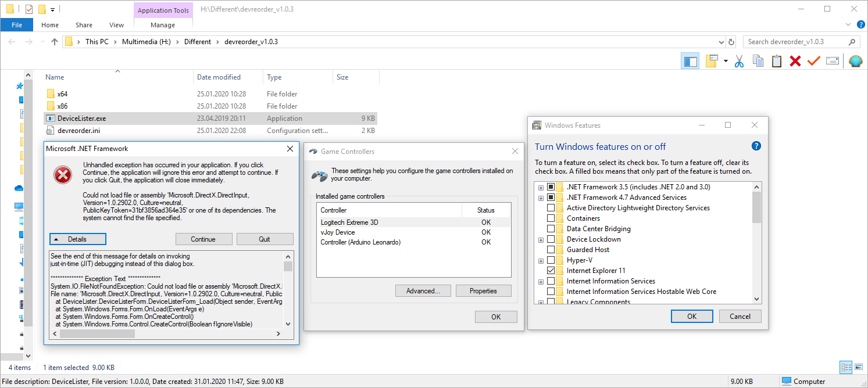The width and height of the screenshot is (868, 388).
Task: Uncheck Internet Explorer 11 feature
Action: (551, 271)
